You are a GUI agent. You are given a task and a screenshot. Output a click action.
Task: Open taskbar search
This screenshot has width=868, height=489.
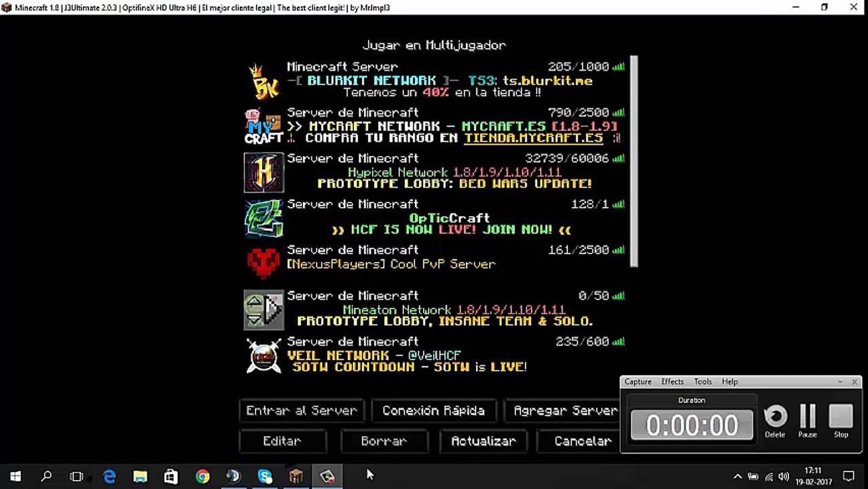tap(46, 476)
